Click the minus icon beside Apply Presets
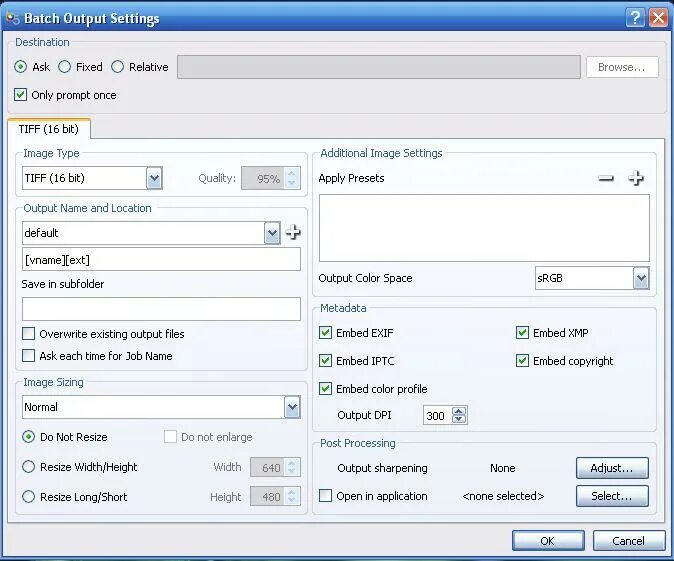This screenshot has width=674, height=561. click(x=606, y=178)
